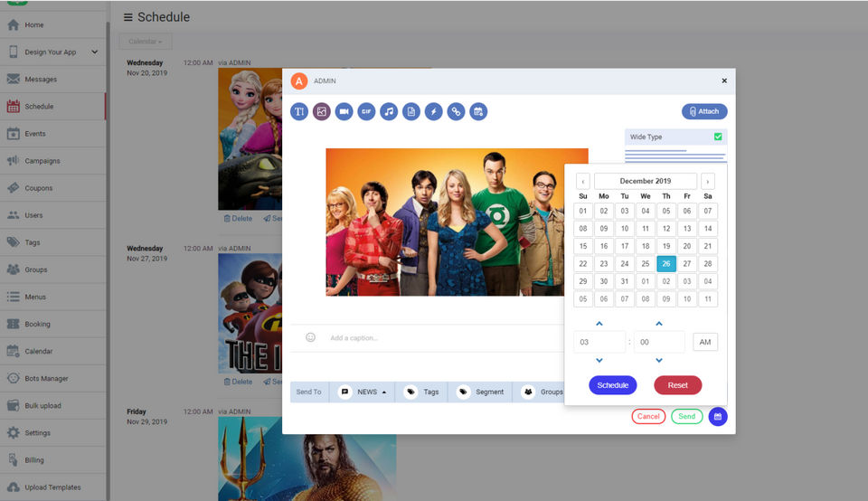Click the Attach button
This screenshot has height=501, width=868.
coord(704,111)
